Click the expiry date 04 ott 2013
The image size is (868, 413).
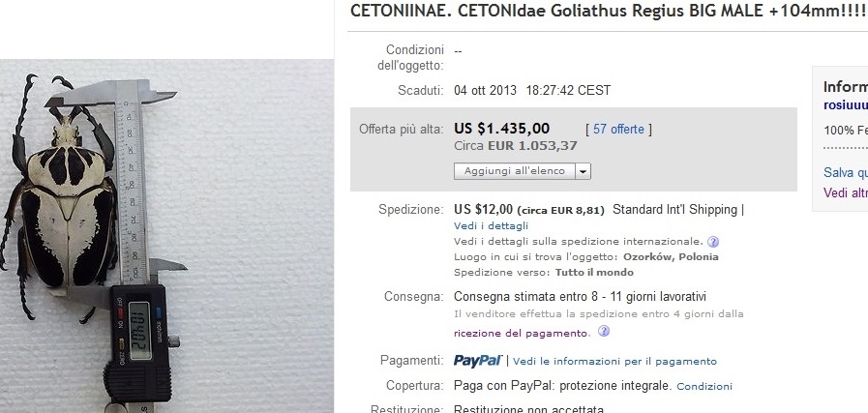click(486, 90)
